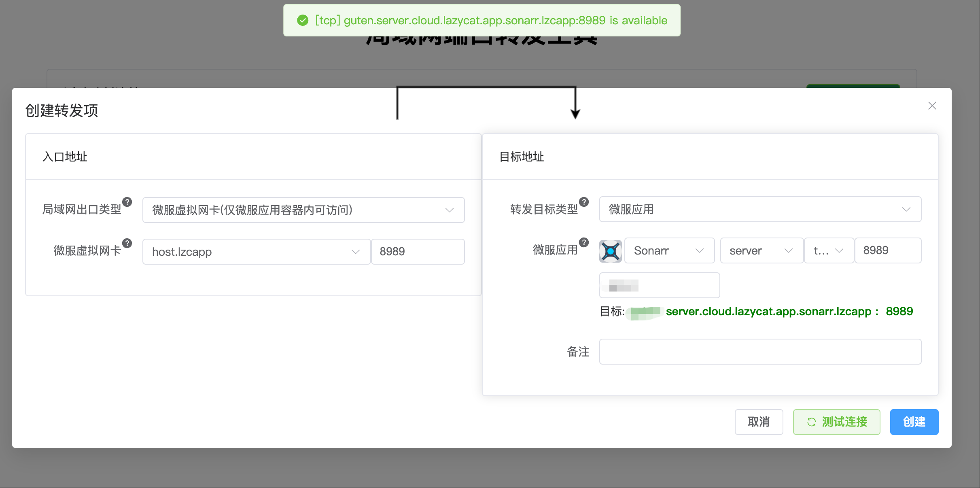The width and height of the screenshot is (980, 488).
Task: Click the target port field showing 8989
Action: pyautogui.click(x=888, y=250)
